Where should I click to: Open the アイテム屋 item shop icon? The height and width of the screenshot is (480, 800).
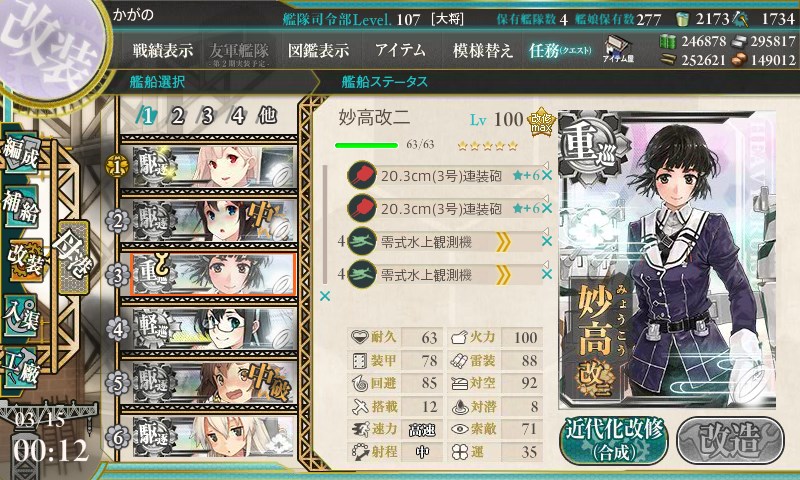[x=618, y=49]
